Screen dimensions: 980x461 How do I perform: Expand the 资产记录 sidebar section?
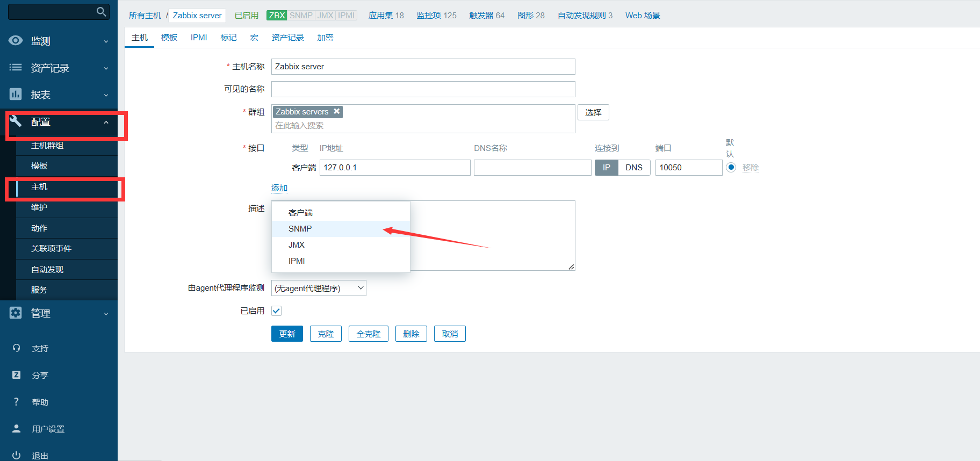pyautogui.click(x=106, y=68)
